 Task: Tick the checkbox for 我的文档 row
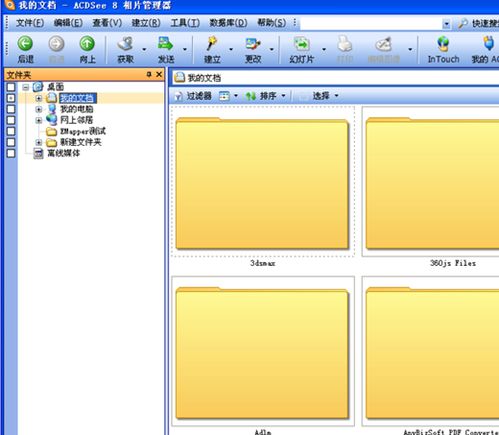coord(11,98)
